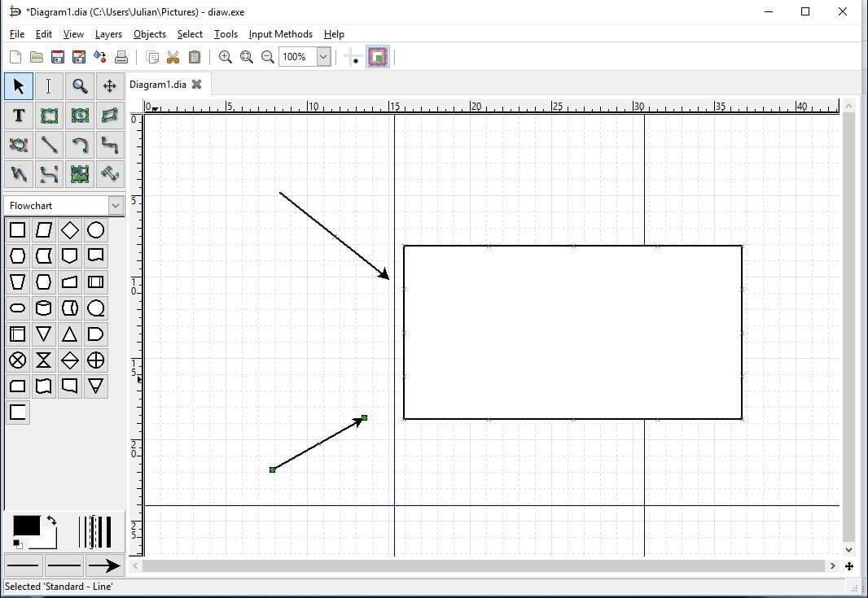Select the Text tool in the toolbox

point(19,116)
